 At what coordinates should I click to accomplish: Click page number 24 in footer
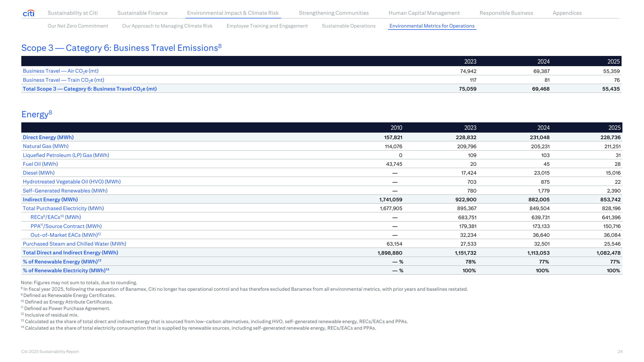(x=620, y=351)
